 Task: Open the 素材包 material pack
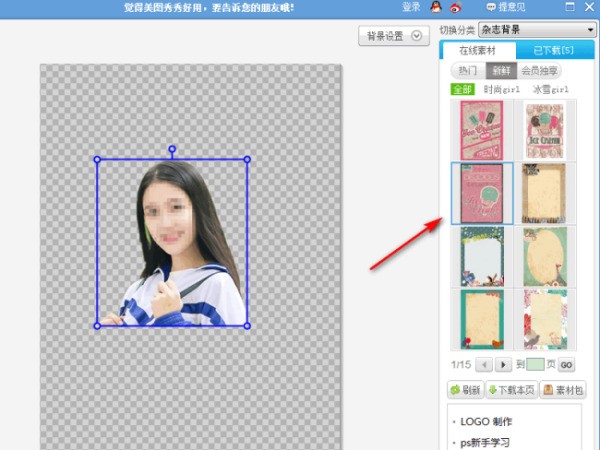(564, 390)
